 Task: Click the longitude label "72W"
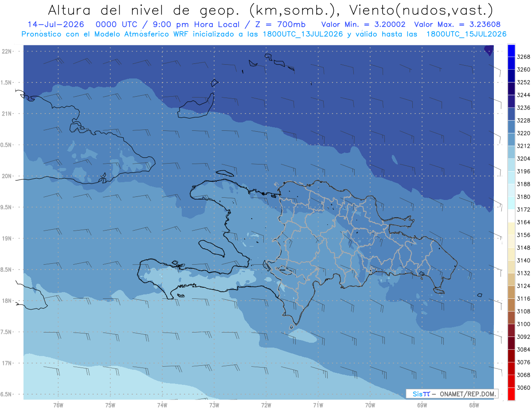(x=266, y=405)
